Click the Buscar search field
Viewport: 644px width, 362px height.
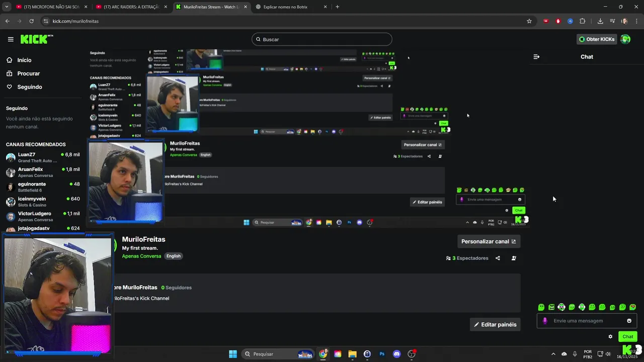[x=322, y=39]
